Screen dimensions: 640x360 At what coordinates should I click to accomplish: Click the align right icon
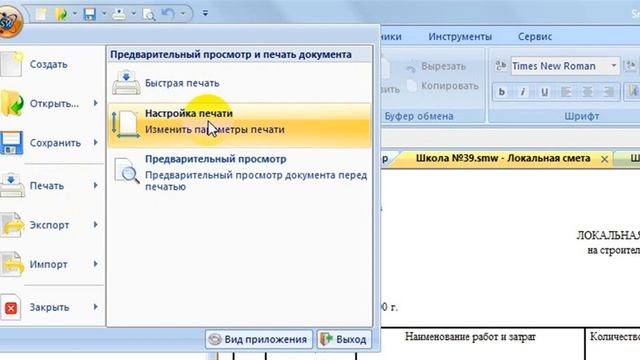[x=608, y=92]
